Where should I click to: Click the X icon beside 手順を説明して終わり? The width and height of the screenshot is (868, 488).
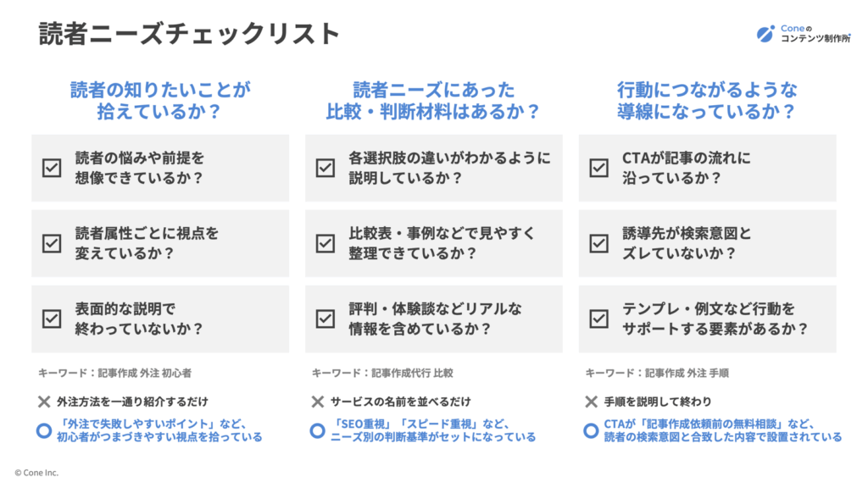click(591, 402)
